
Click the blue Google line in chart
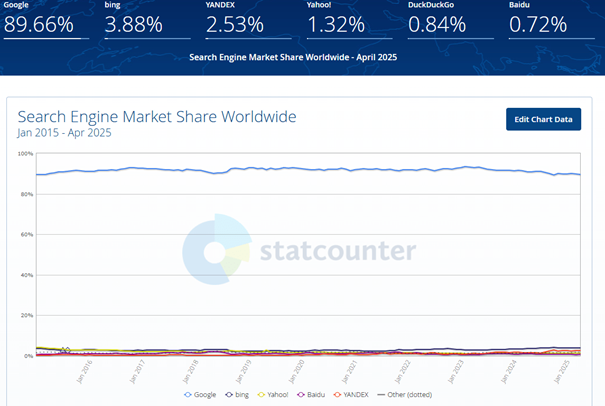coord(300,169)
